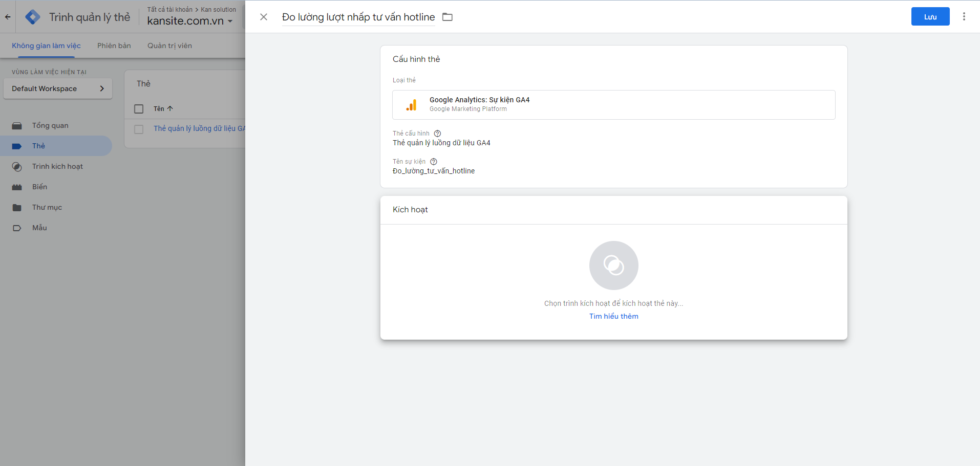Viewport: 980px width, 466px height.
Task: Switch to Phiên bản tab
Action: pyautogui.click(x=114, y=46)
